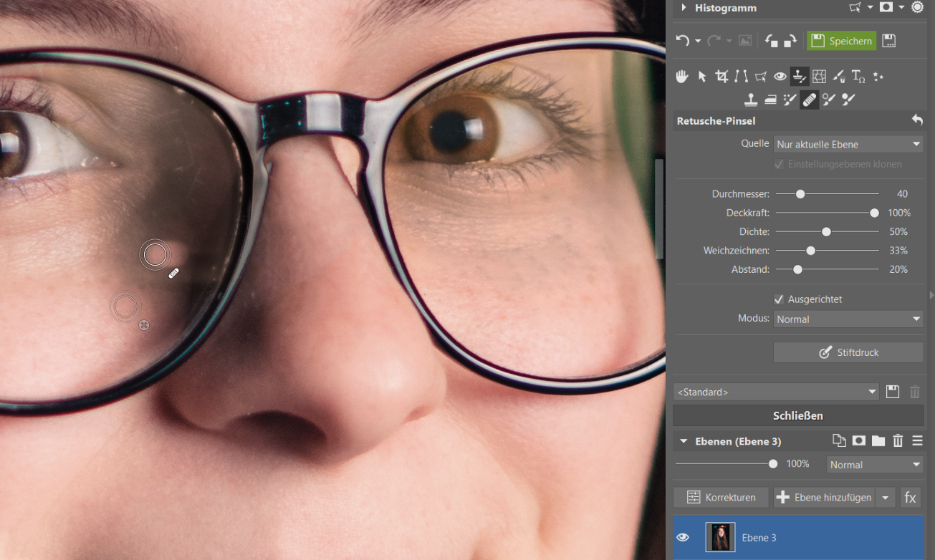Delete layer with Ebenen trash icon
935x560 pixels.
pyautogui.click(x=898, y=441)
